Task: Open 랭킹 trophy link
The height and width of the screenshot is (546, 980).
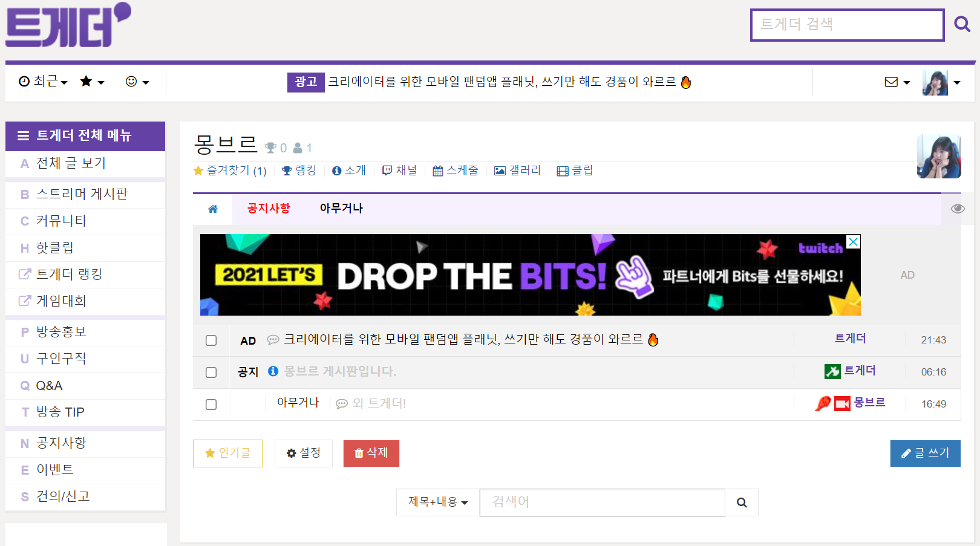Action: click(299, 171)
